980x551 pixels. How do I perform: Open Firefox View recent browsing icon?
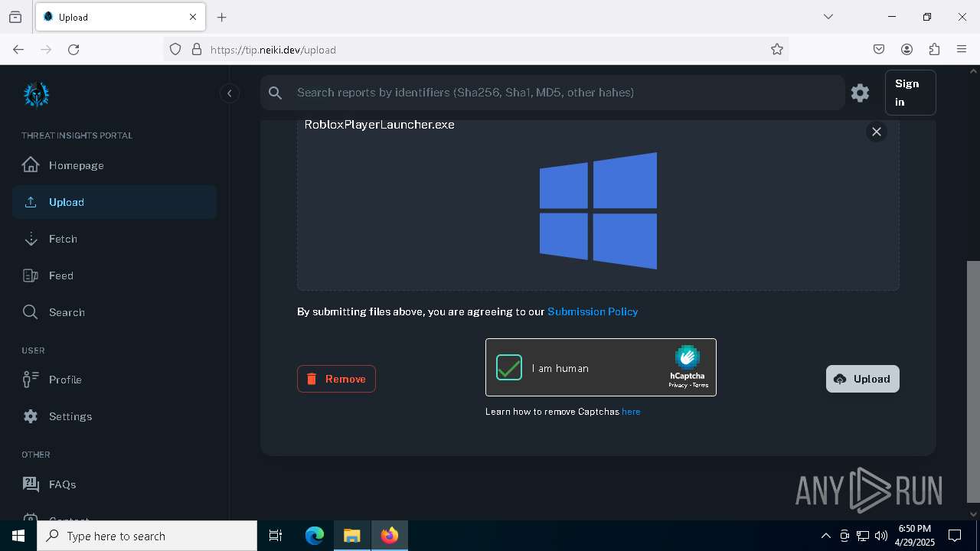pyautogui.click(x=15, y=17)
